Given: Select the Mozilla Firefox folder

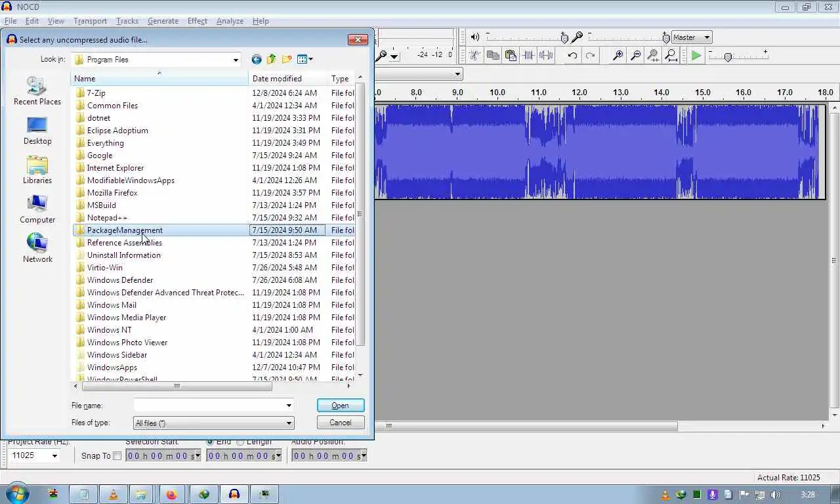Looking at the screenshot, I should click(112, 193).
